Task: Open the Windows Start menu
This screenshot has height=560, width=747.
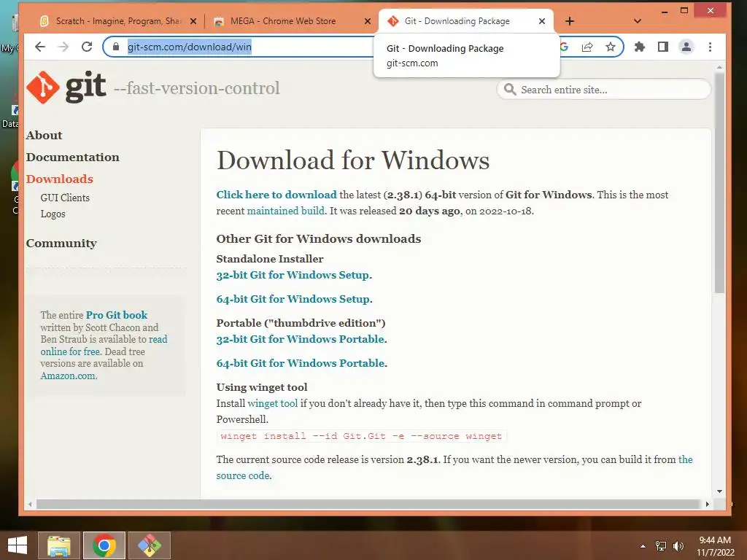Action: click(x=18, y=545)
